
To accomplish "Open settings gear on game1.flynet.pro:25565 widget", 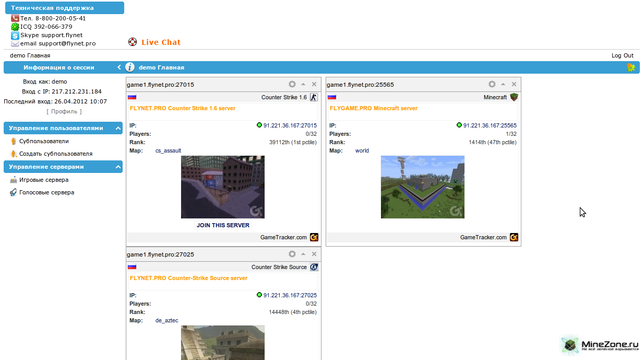I will pyautogui.click(x=492, y=84).
